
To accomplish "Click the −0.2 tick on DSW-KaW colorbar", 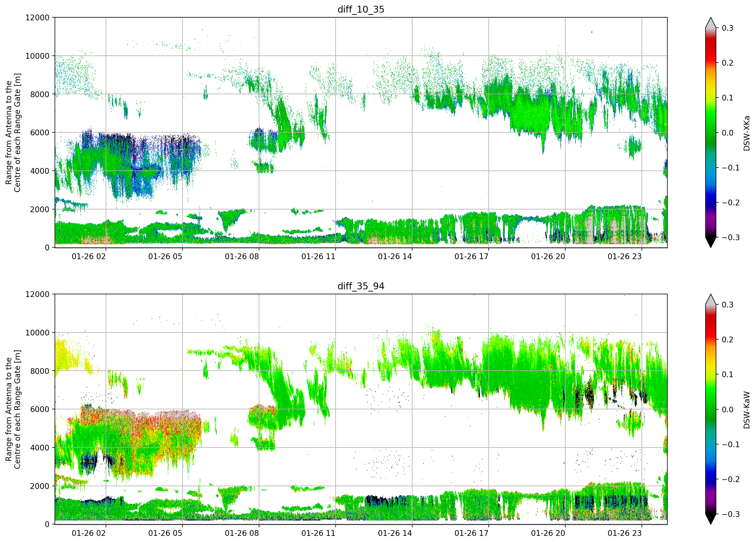I will point(731,479).
